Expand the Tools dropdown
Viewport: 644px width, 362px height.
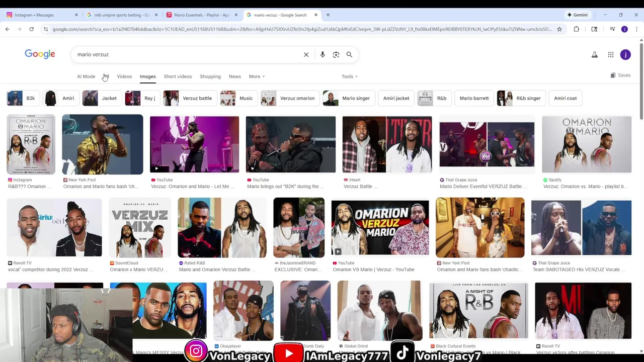[x=350, y=76]
